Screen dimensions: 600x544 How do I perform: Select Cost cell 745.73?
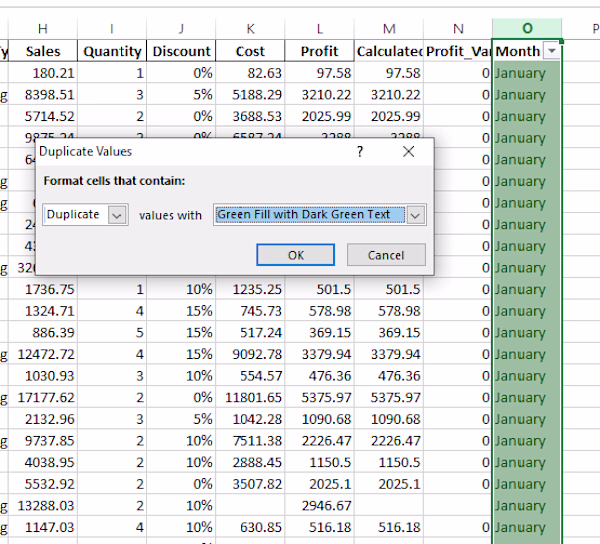(250, 311)
